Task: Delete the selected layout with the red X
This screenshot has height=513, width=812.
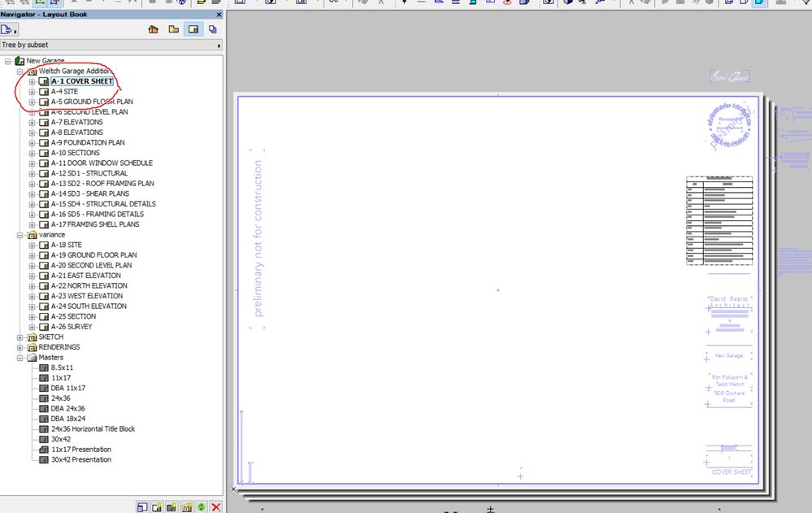Action: coord(215,506)
